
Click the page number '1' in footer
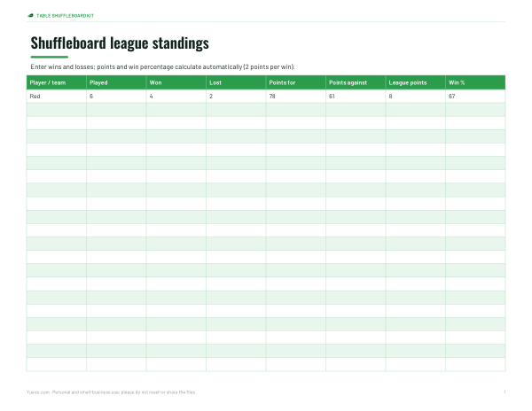[x=505, y=392]
